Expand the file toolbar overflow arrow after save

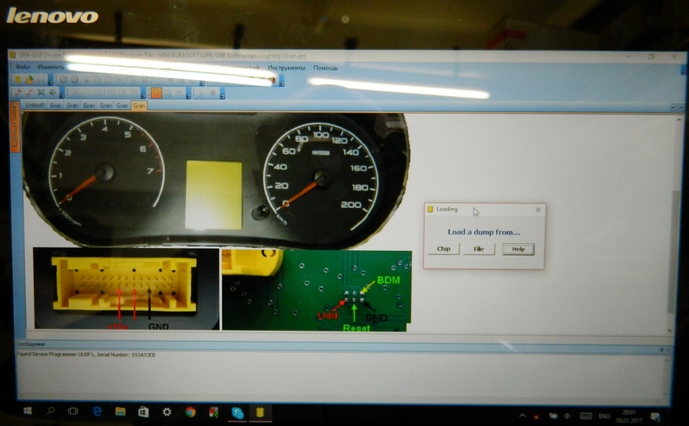[51, 80]
